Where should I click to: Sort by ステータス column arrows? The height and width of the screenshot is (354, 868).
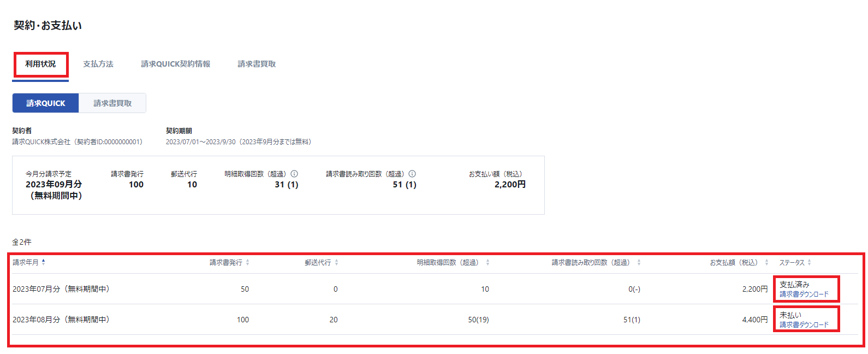pos(809,263)
